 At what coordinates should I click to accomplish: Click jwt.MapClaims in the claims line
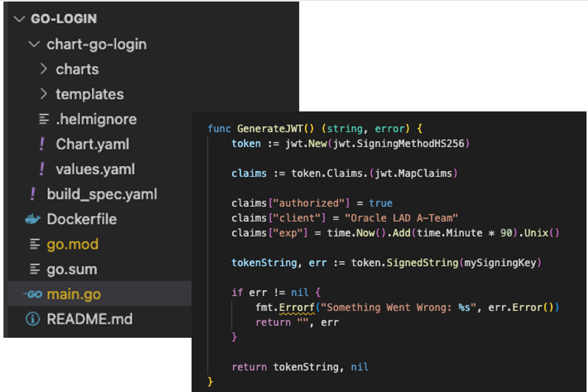click(414, 174)
